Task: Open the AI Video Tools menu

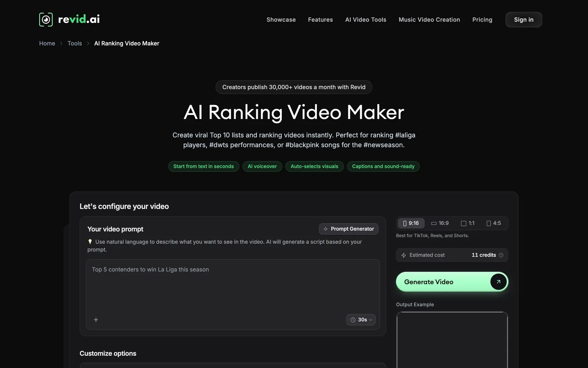Action: pyautogui.click(x=366, y=20)
